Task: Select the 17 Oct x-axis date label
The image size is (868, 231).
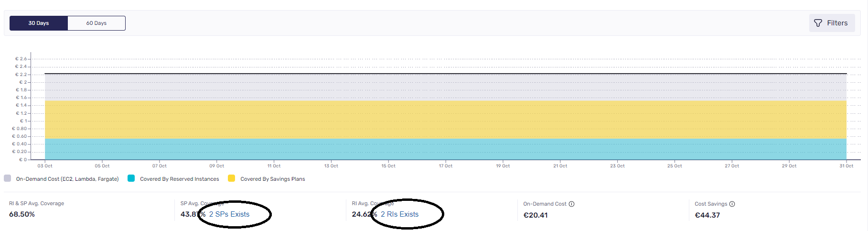Action: [445, 166]
